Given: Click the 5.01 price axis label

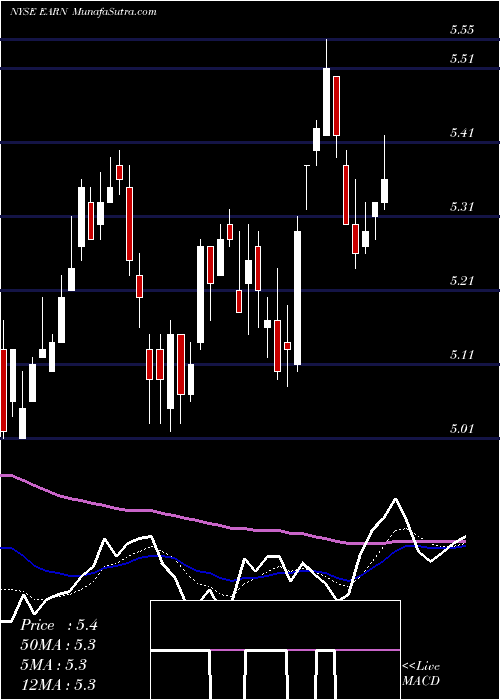Looking at the screenshot, I should pyautogui.click(x=461, y=429).
